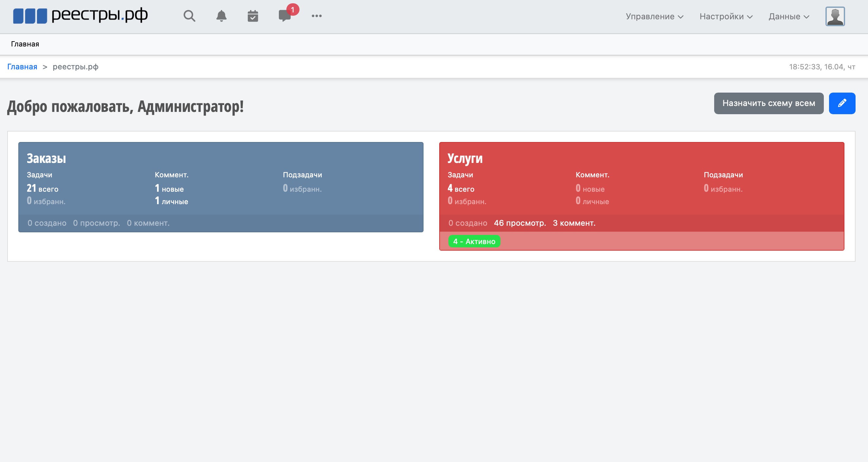Image resolution: width=868 pixels, height=462 pixels.
Task: Click the date and time display
Action: tap(822, 67)
